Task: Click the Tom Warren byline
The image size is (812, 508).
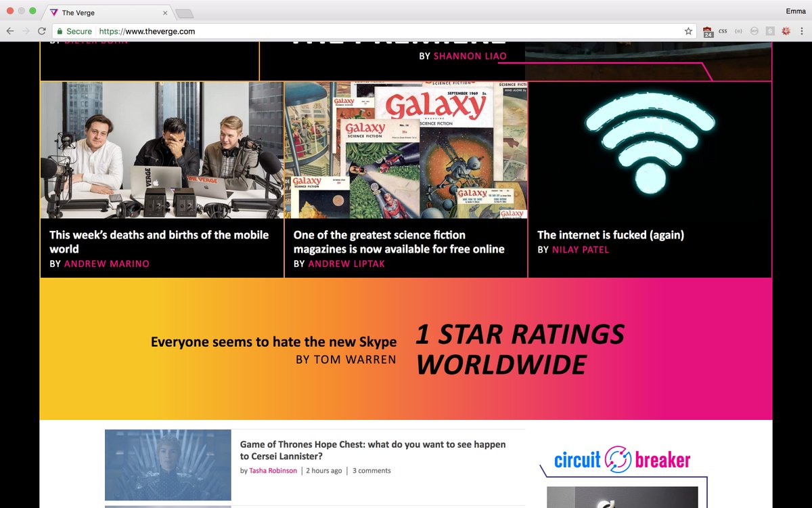Action: click(x=346, y=359)
